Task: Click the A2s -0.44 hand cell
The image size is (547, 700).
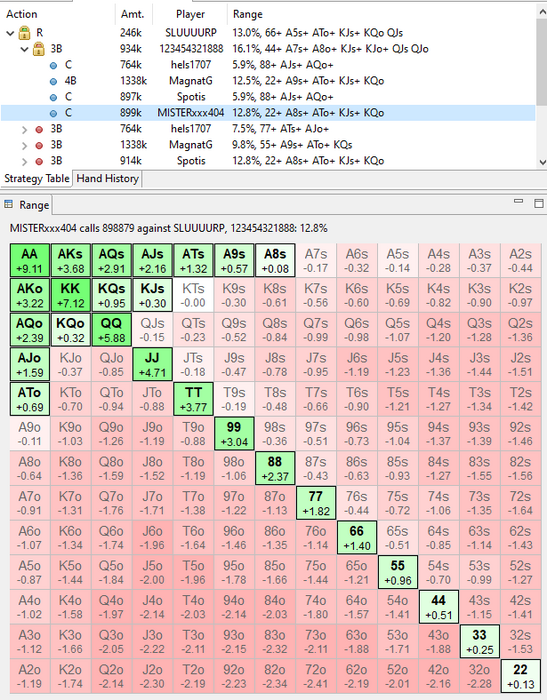Action: 521,260
